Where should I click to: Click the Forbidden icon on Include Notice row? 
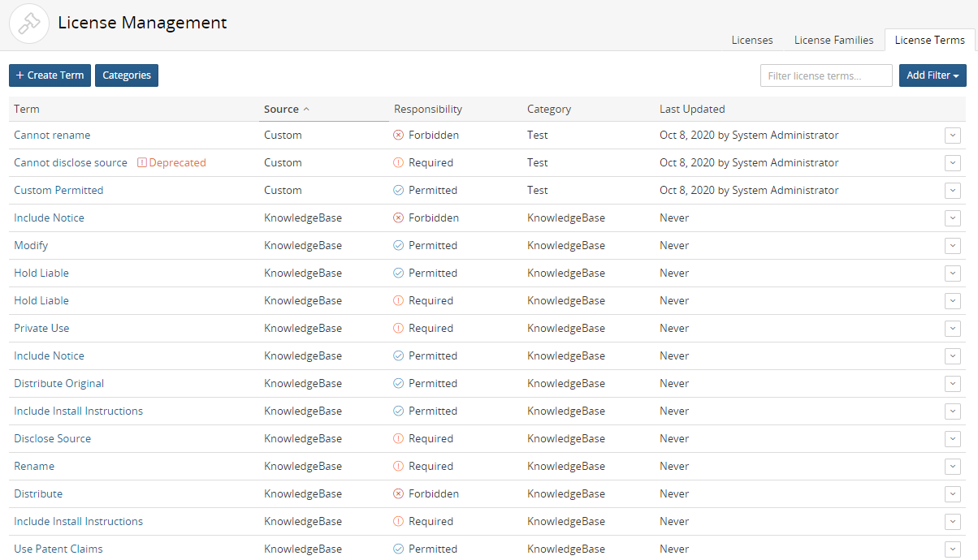tap(398, 218)
